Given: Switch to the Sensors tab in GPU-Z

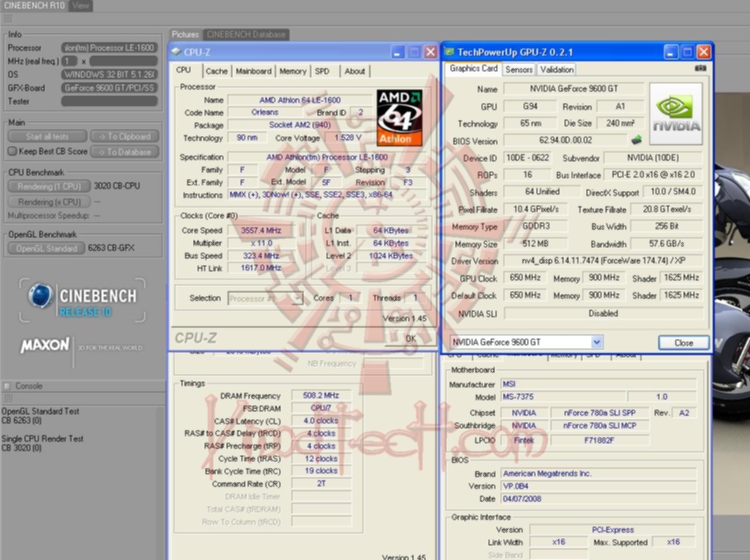Looking at the screenshot, I should point(518,70).
